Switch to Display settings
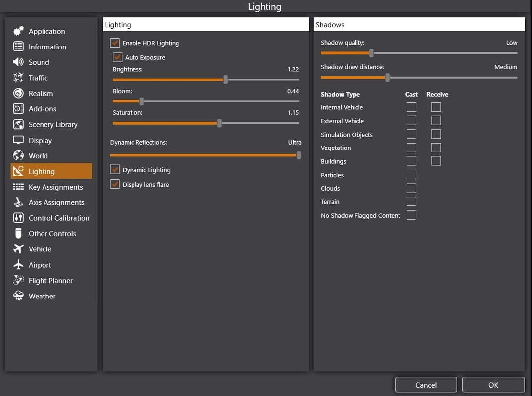Image resolution: width=532 pixels, height=396 pixels. 51,140
